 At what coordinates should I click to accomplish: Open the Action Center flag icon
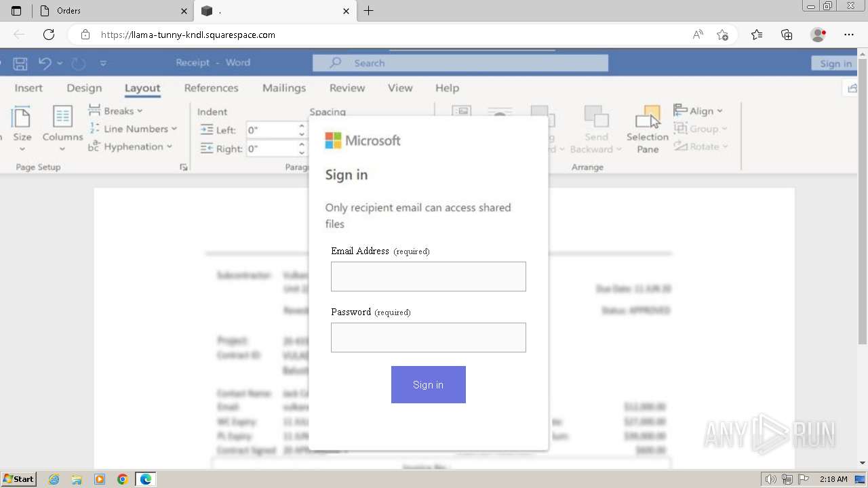804,479
